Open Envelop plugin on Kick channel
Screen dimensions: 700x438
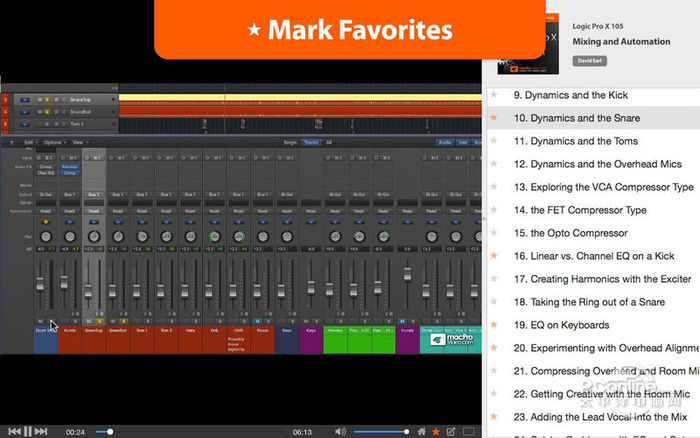point(70,167)
